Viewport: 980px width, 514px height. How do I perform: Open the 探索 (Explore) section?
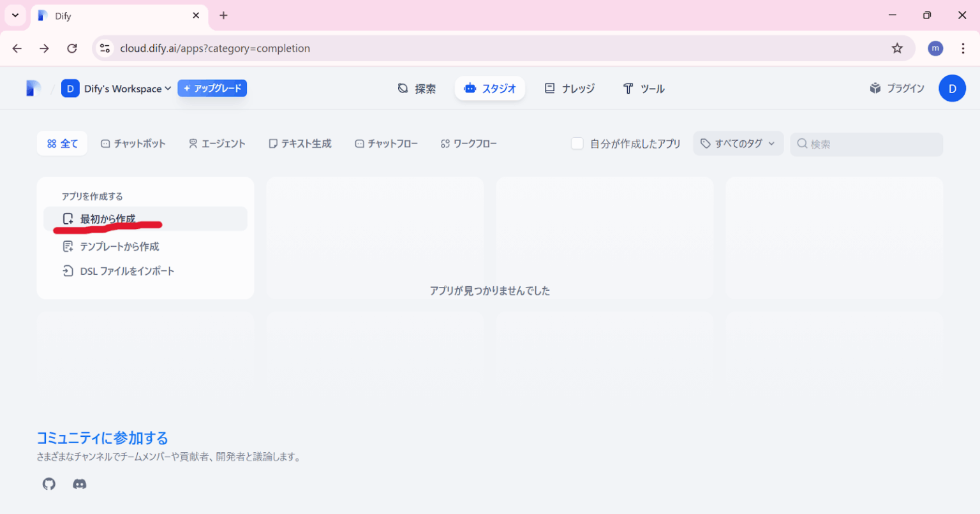coord(416,89)
